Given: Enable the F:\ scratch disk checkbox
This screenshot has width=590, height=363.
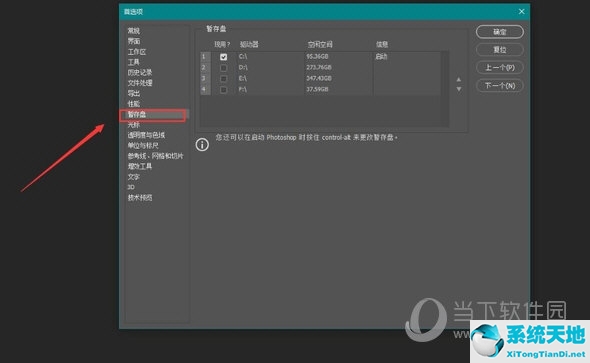Looking at the screenshot, I should pyautogui.click(x=224, y=90).
